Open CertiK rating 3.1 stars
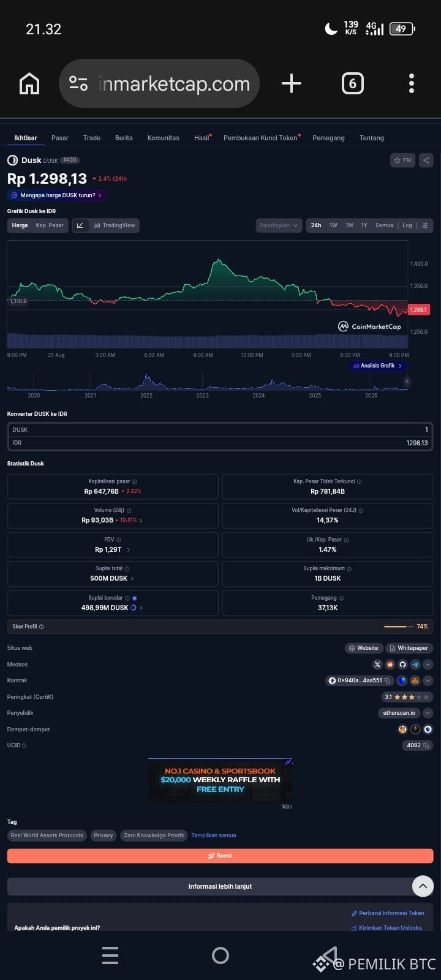The width and height of the screenshot is (441, 980). (x=407, y=697)
